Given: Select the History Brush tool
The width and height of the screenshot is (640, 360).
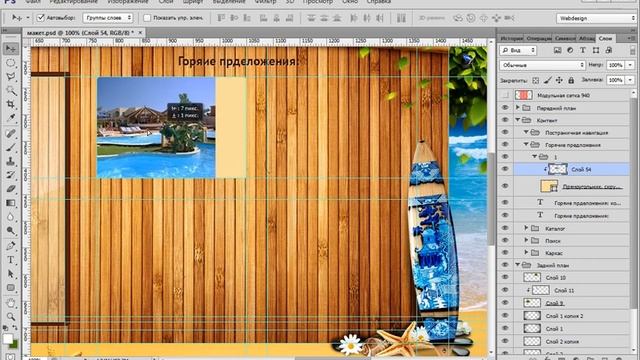Looking at the screenshot, I should pyautogui.click(x=11, y=175).
